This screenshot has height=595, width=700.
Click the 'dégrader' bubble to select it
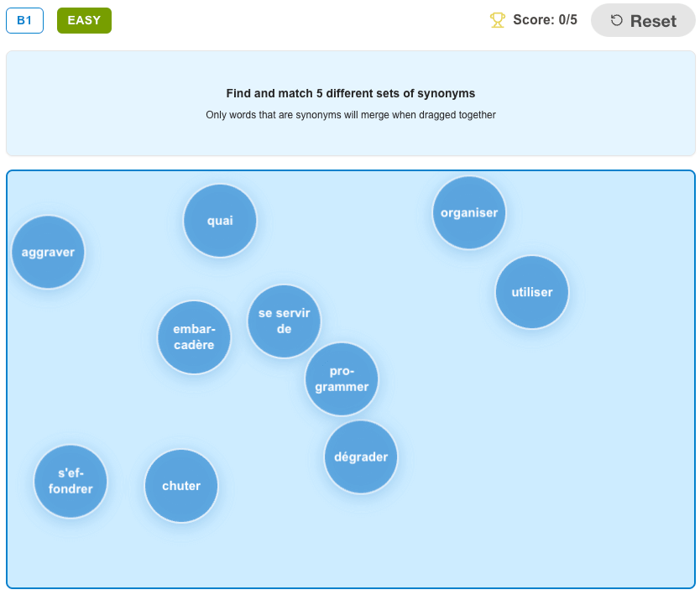pyautogui.click(x=360, y=457)
